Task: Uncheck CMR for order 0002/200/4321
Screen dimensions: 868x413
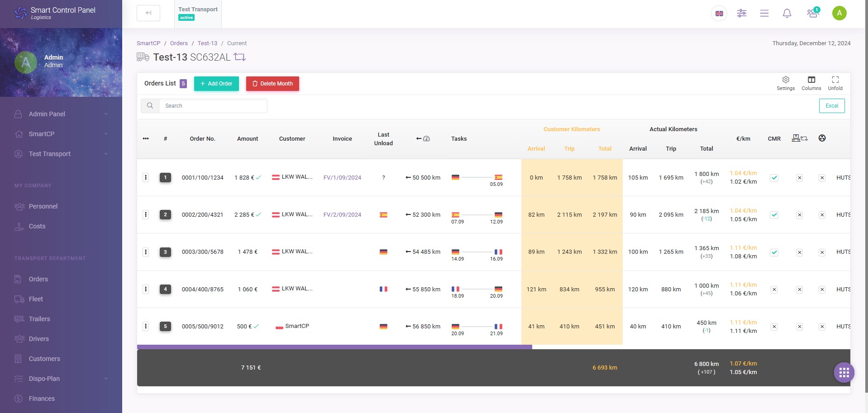Action: click(774, 215)
